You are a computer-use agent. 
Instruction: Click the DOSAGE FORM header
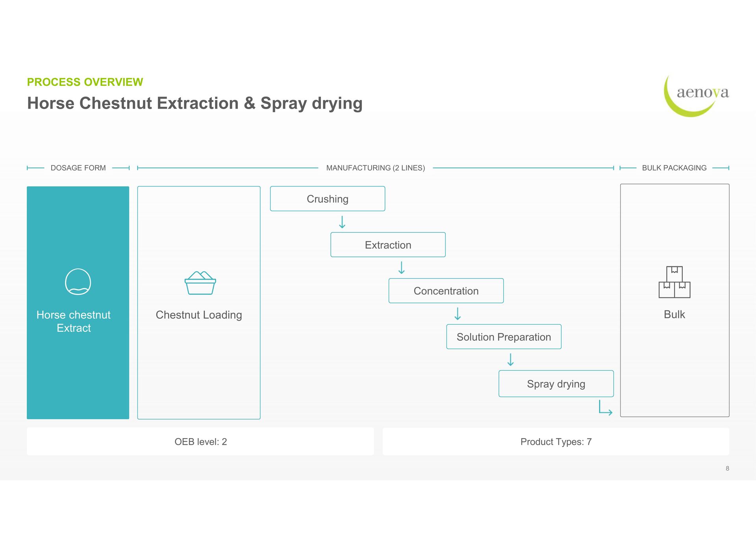[78, 168]
